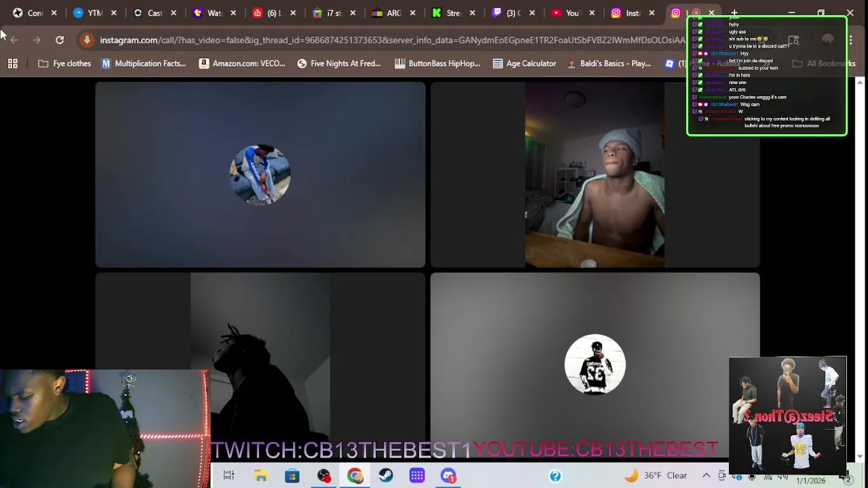The image size is (868, 488).
Task: Close the 'Insta' tab
Action: (652, 13)
